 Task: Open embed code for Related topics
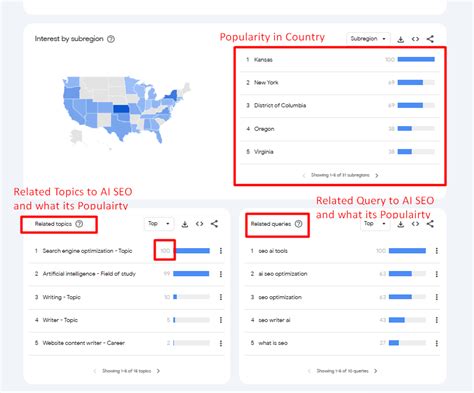point(199,224)
